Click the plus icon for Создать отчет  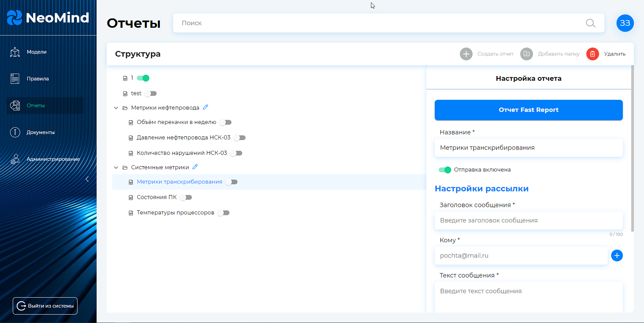pyautogui.click(x=466, y=54)
